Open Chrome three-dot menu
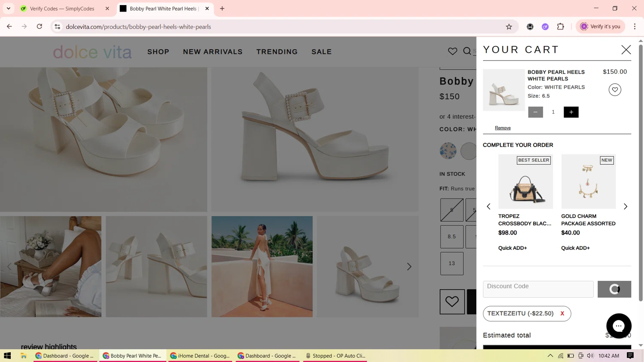The image size is (644, 362). coord(635,27)
